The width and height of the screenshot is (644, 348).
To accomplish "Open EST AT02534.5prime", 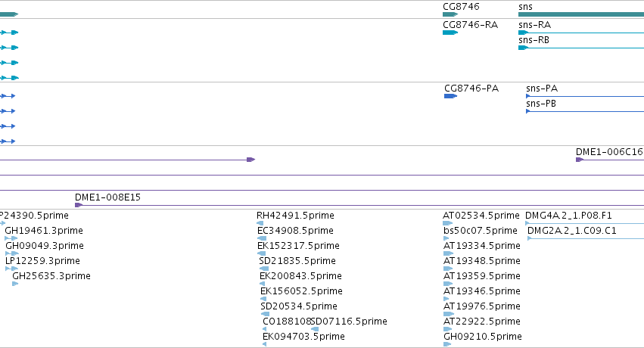I will click(x=481, y=216).
